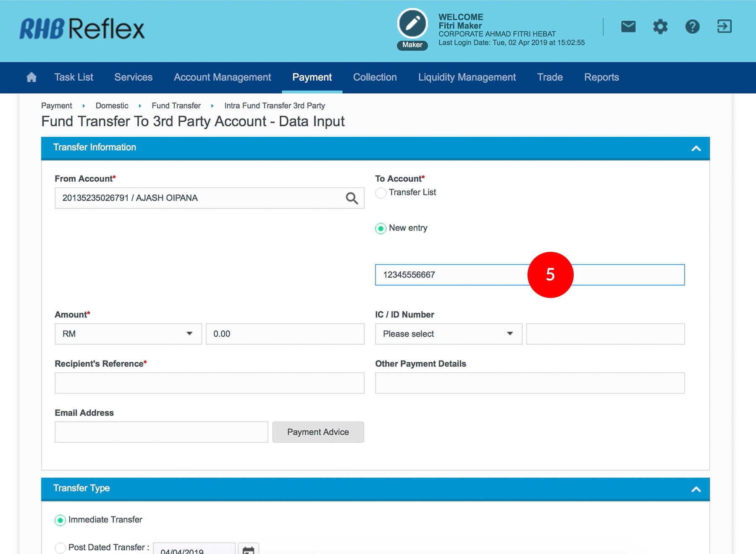Image resolution: width=756 pixels, height=554 pixels.
Task: Collapse the Transfer Information section
Action: [x=696, y=148]
